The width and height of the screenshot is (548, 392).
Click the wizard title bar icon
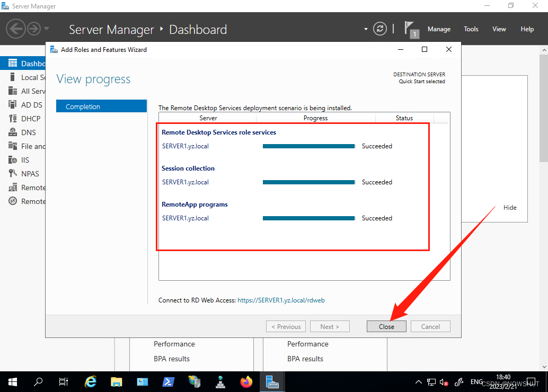pyautogui.click(x=54, y=50)
